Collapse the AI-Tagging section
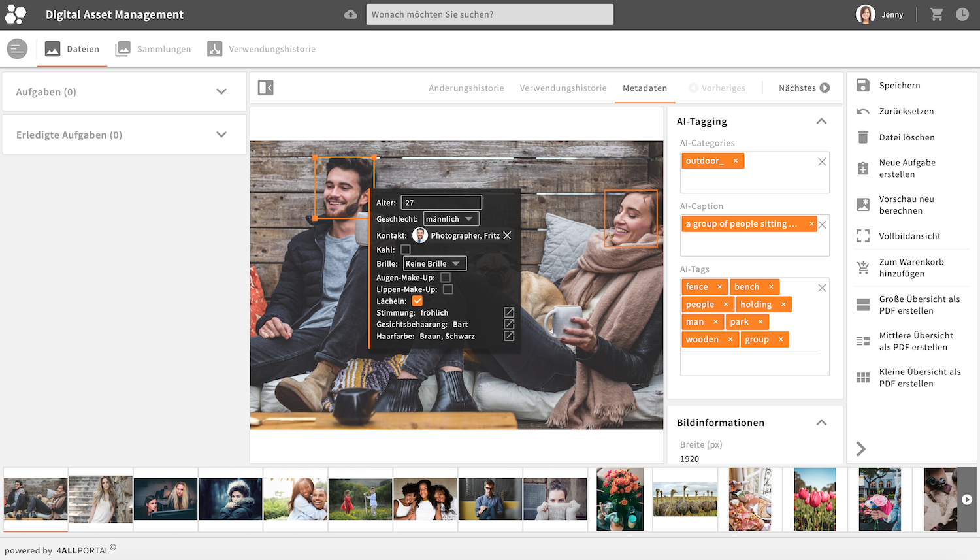Viewport: 980px width, 560px height. (821, 122)
